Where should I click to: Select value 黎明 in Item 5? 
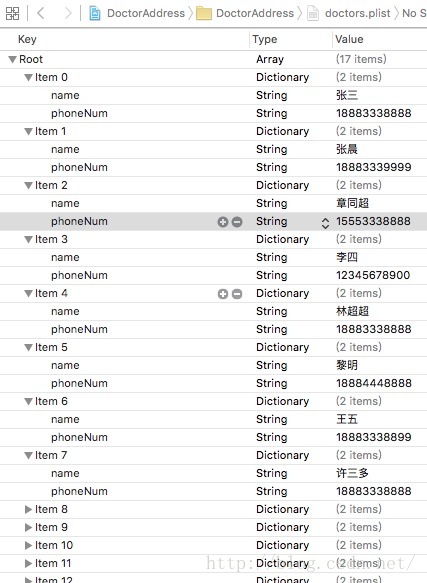347,365
